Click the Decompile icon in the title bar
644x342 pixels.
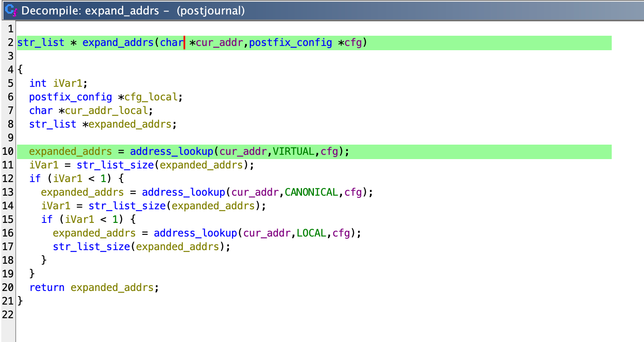11,11
